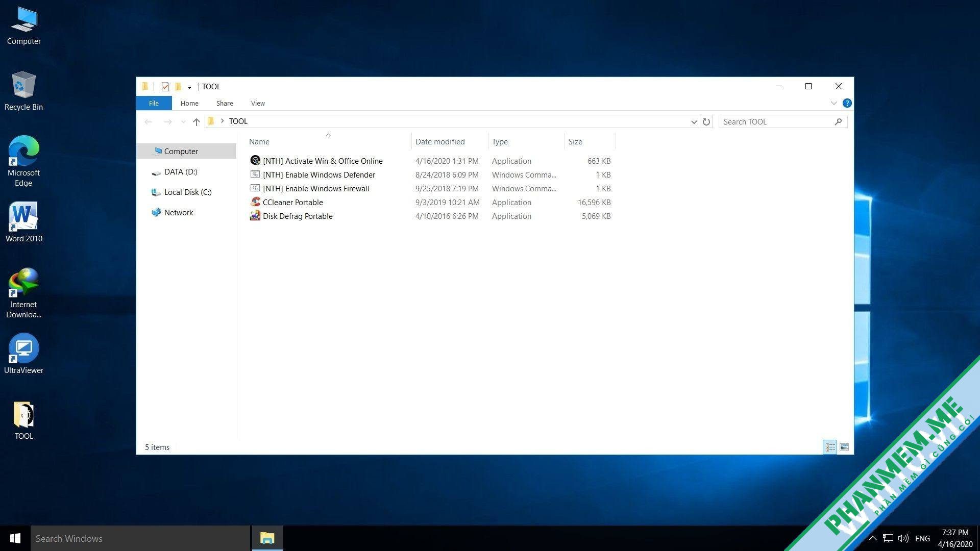
Task: Open the Recent locations dropdown arrow
Action: 183,122
